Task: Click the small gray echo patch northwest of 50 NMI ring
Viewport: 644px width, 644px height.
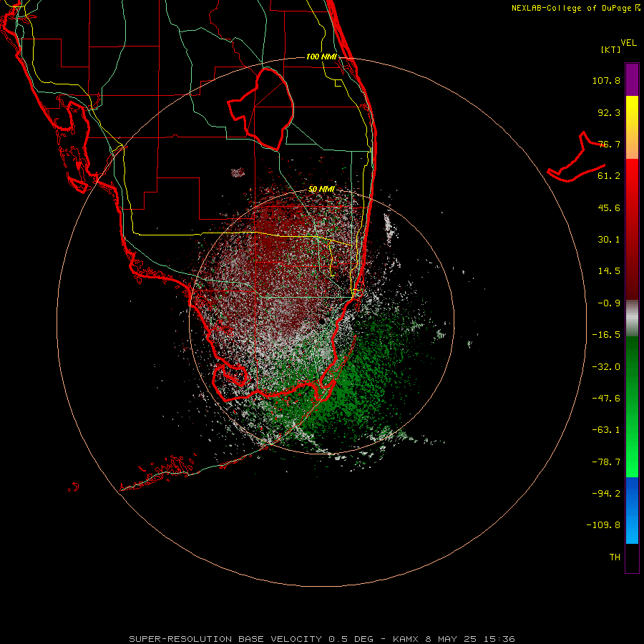Action: click(x=238, y=172)
